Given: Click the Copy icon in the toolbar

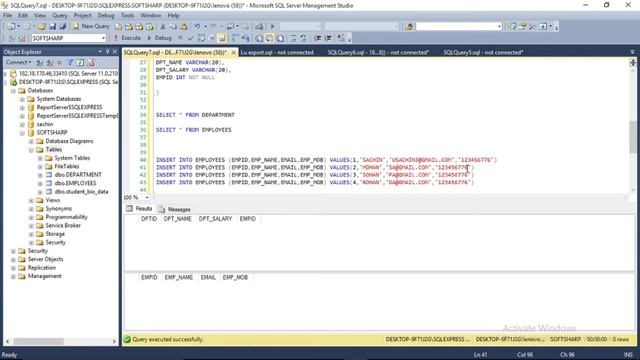Looking at the screenshot, I should [173, 26].
